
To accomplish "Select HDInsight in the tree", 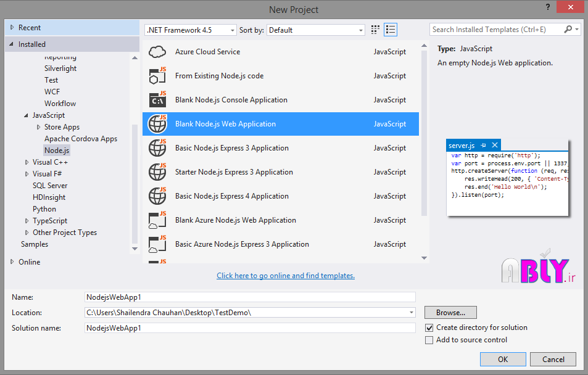I will coord(49,197).
